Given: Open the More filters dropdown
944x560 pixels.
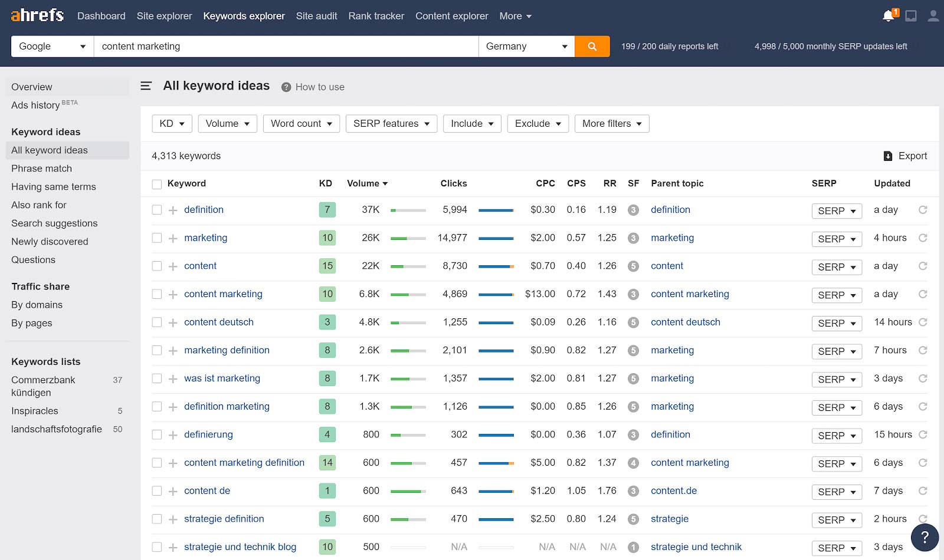Looking at the screenshot, I should [612, 124].
